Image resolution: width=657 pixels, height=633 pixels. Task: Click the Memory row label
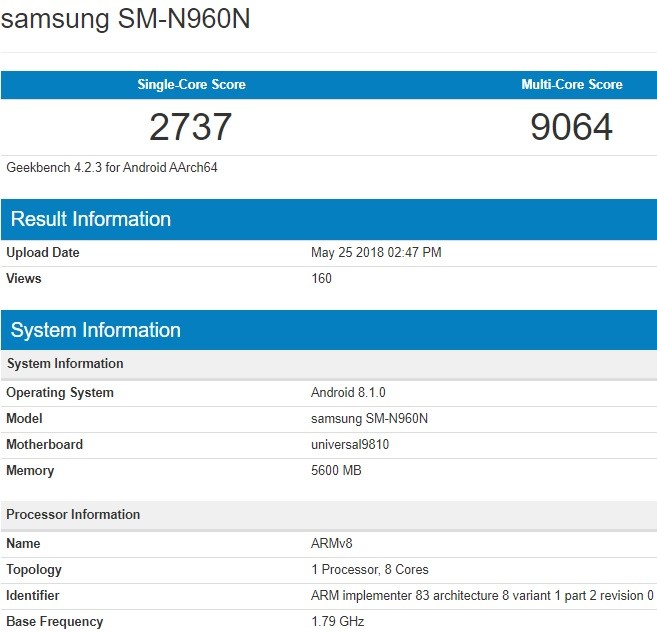coord(30,470)
